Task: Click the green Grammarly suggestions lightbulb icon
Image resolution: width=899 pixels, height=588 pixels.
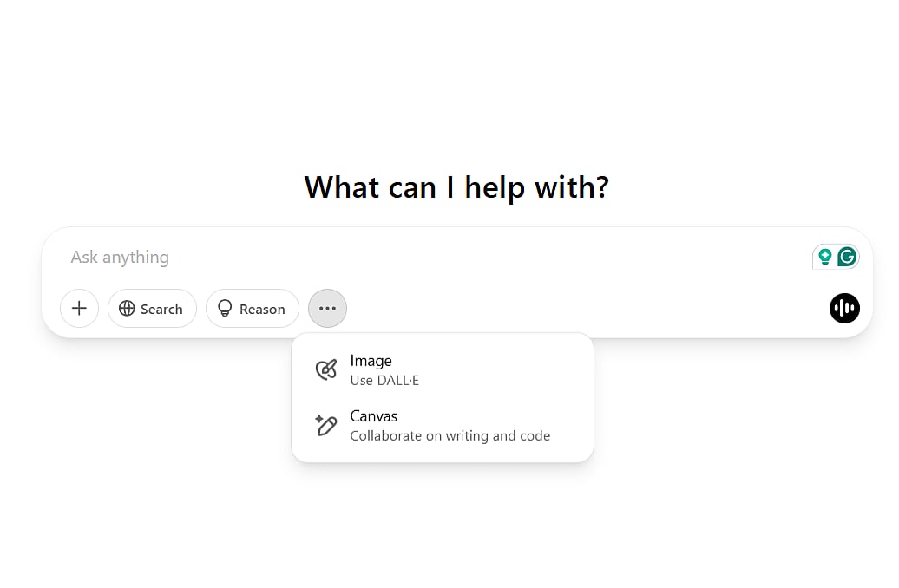Action: (824, 257)
